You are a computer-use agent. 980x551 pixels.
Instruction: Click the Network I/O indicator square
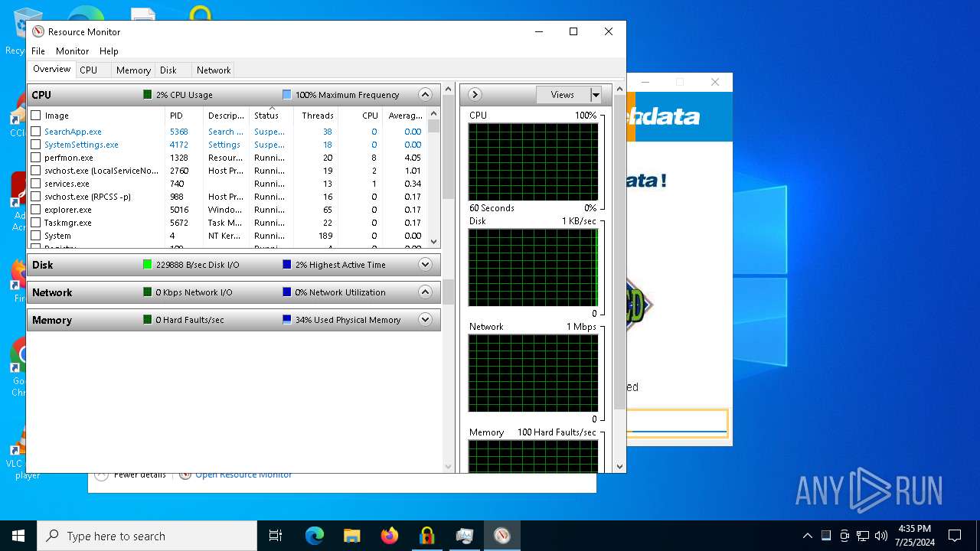coord(148,292)
